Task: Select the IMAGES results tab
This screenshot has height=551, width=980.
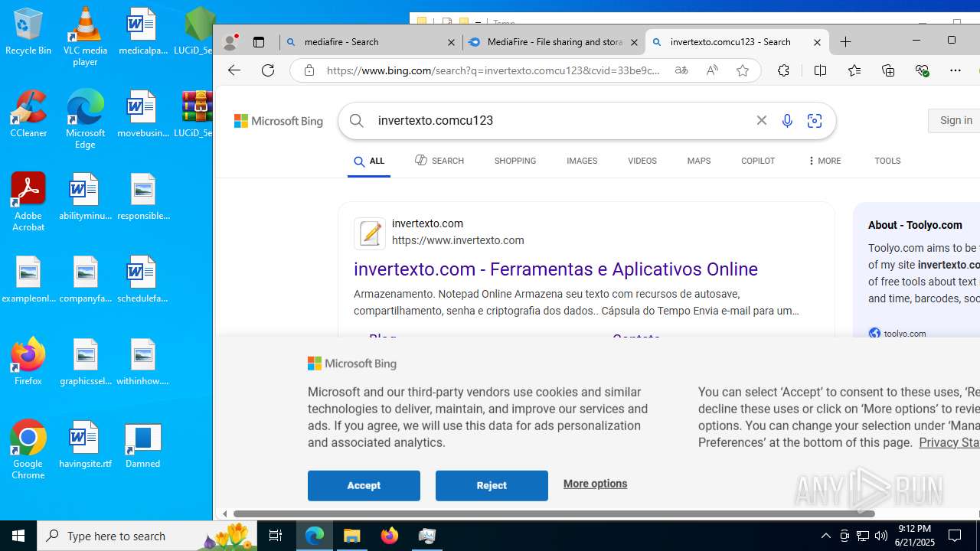Action: point(582,161)
